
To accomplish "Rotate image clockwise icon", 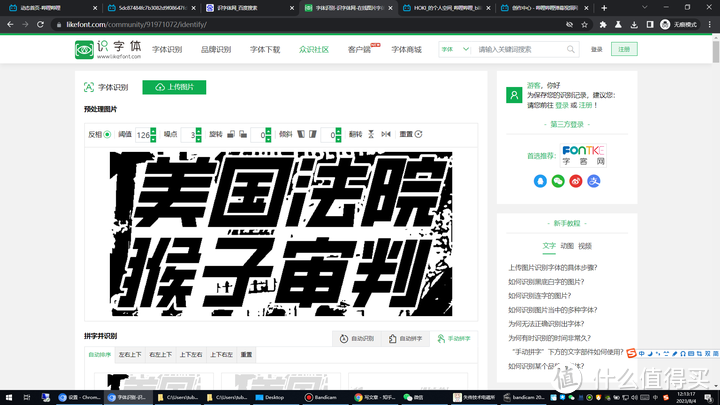I will click(243, 134).
